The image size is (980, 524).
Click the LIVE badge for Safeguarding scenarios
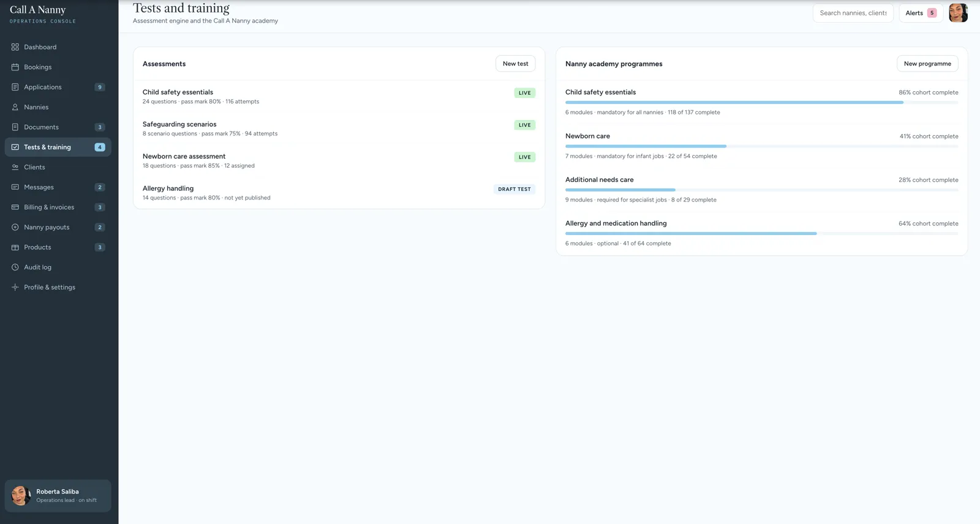point(525,125)
